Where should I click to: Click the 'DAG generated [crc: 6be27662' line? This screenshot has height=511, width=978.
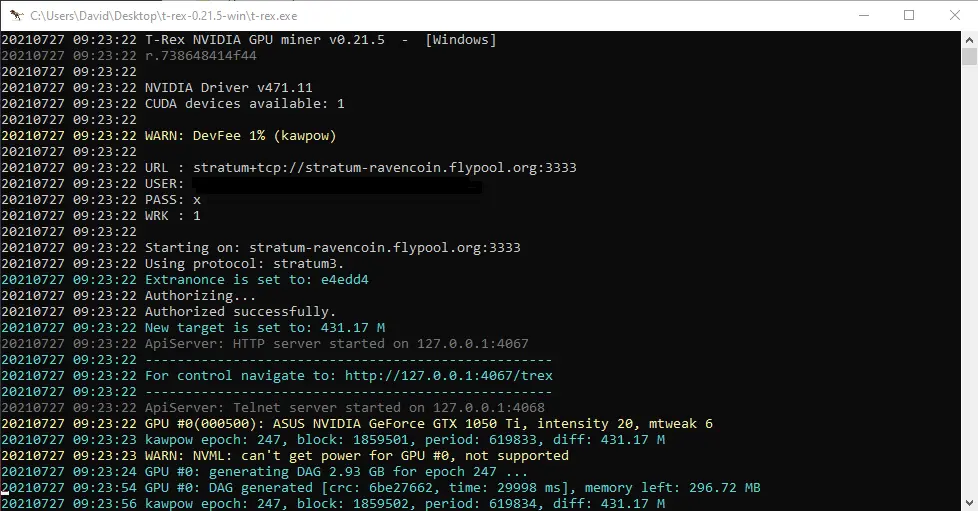click(x=380, y=487)
